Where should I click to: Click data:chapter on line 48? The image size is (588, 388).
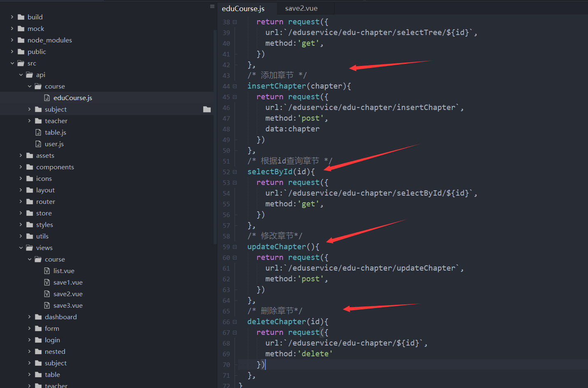(x=292, y=129)
